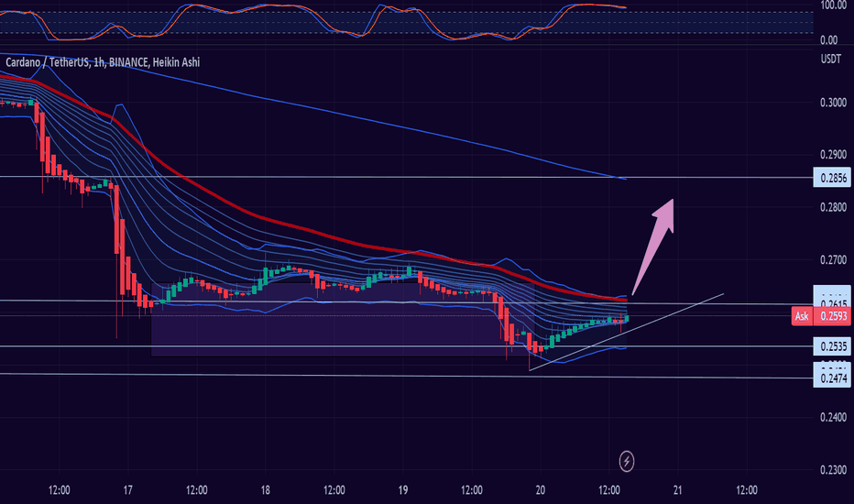This screenshot has height=504, width=854.
Task: Click the Cardano / TetherUS chart title
Action: [x=103, y=62]
